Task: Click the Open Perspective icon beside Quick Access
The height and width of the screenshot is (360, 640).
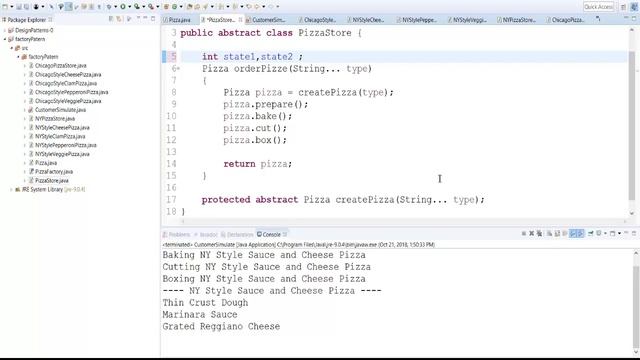Action: point(623,7)
